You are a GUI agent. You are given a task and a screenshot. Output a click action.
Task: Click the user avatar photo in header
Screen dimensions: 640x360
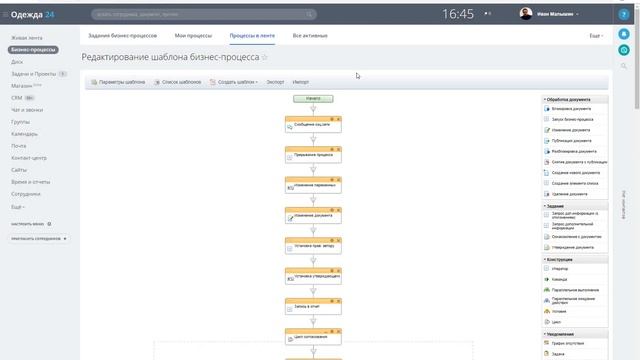point(526,14)
